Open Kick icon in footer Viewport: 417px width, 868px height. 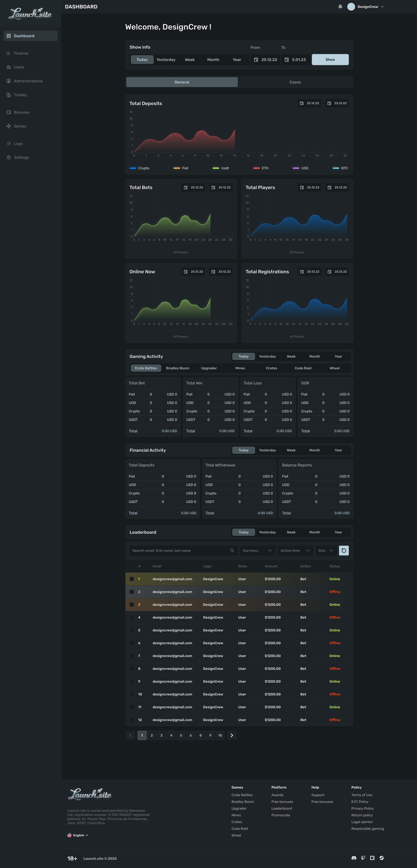[372, 858]
